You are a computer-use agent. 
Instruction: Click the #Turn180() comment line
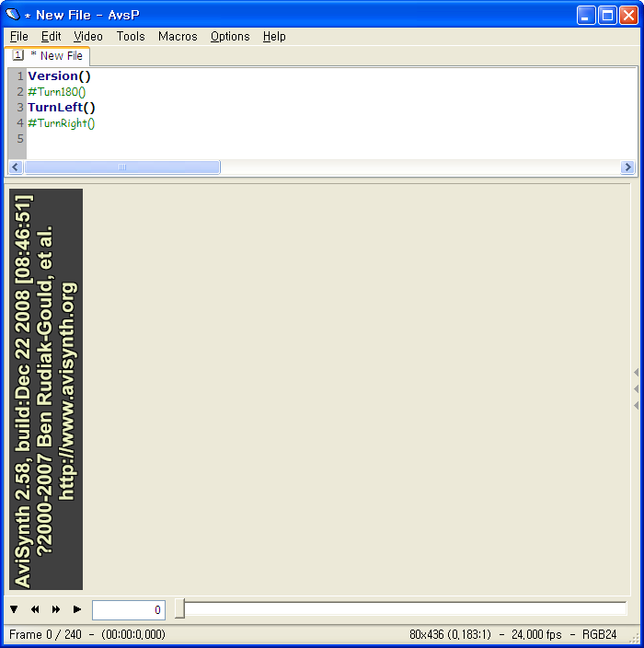coord(57,92)
